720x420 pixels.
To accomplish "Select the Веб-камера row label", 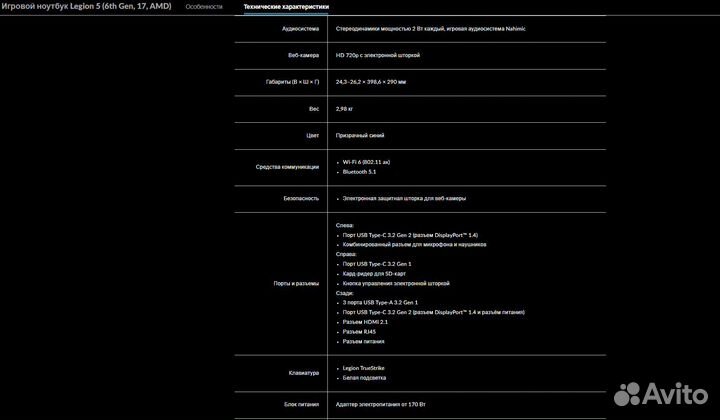I will coord(304,55).
